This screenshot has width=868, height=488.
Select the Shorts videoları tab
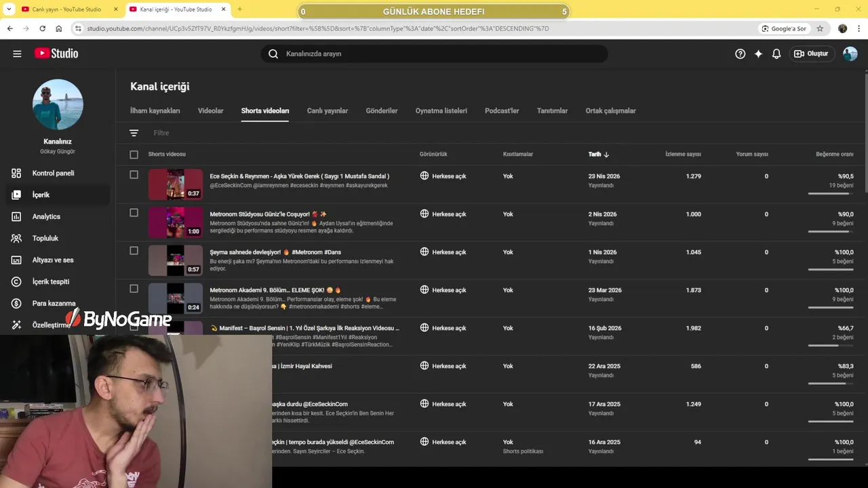pos(265,110)
